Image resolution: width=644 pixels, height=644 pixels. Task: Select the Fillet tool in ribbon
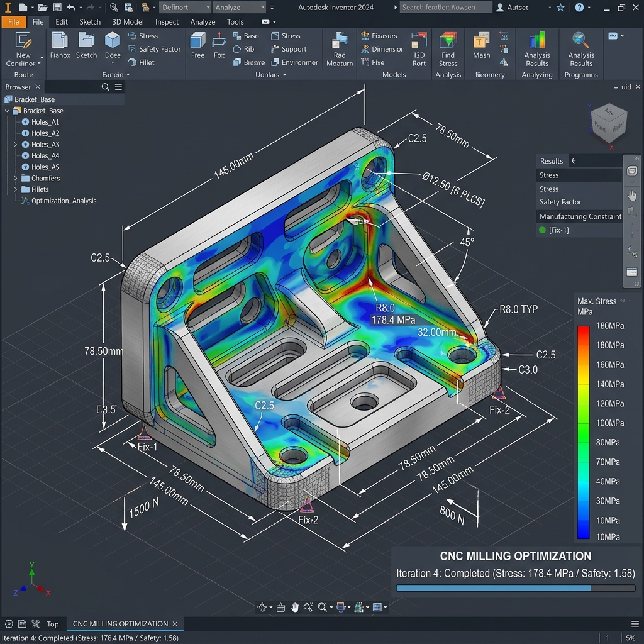[142, 62]
